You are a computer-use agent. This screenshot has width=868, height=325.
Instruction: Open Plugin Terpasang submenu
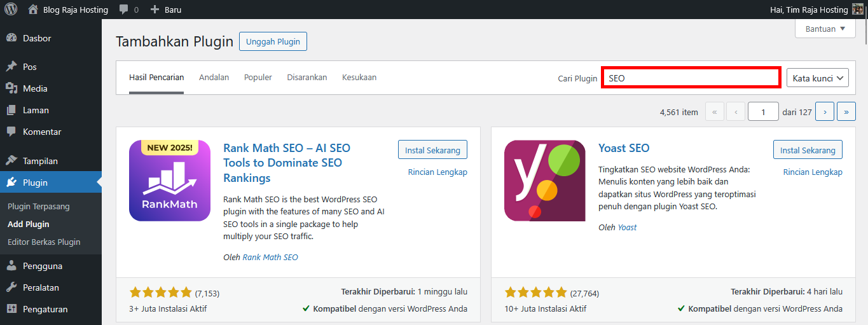tap(39, 207)
